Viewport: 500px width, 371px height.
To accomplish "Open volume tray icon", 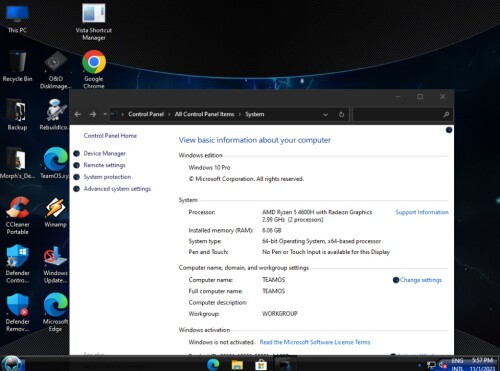I will point(443,365).
